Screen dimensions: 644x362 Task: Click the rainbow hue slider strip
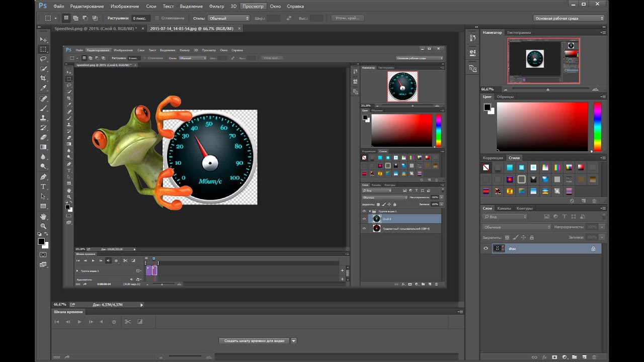click(598, 126)
